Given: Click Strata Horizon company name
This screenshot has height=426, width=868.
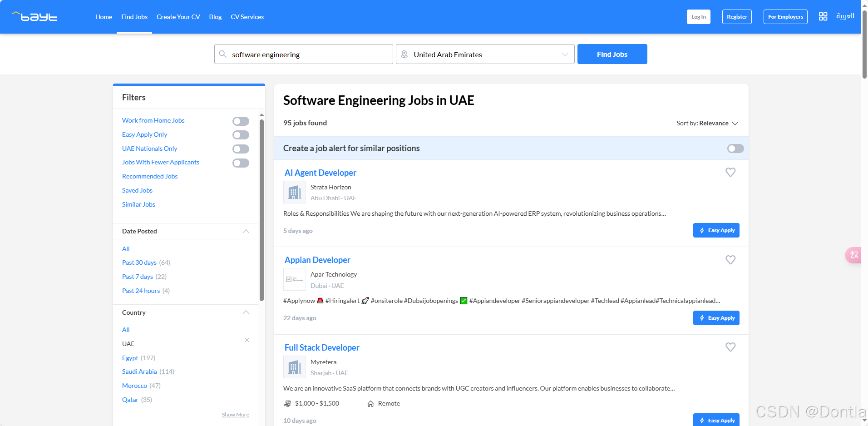Looking at the screenshot, I should point(330,187).
